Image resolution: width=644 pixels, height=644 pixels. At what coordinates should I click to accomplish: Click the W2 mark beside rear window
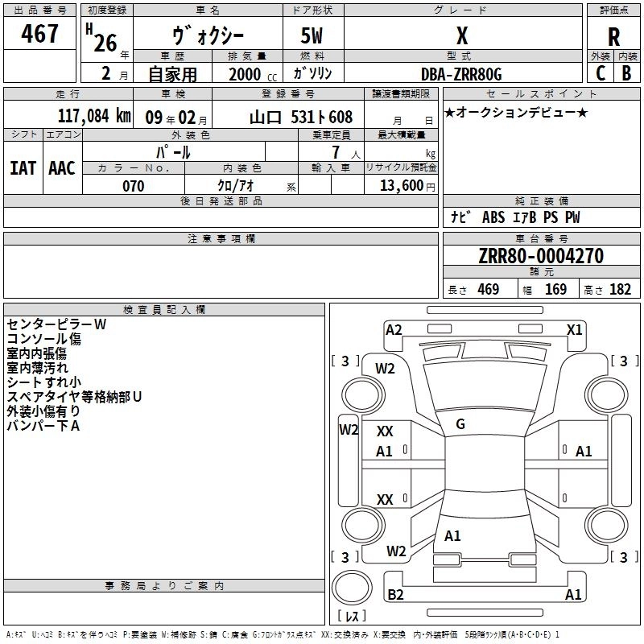pos(395,551)
